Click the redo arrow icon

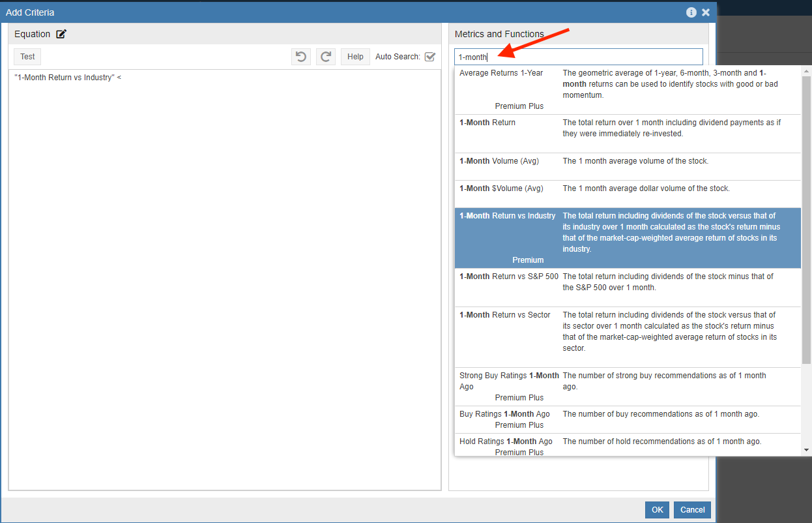tap(325, 57)
